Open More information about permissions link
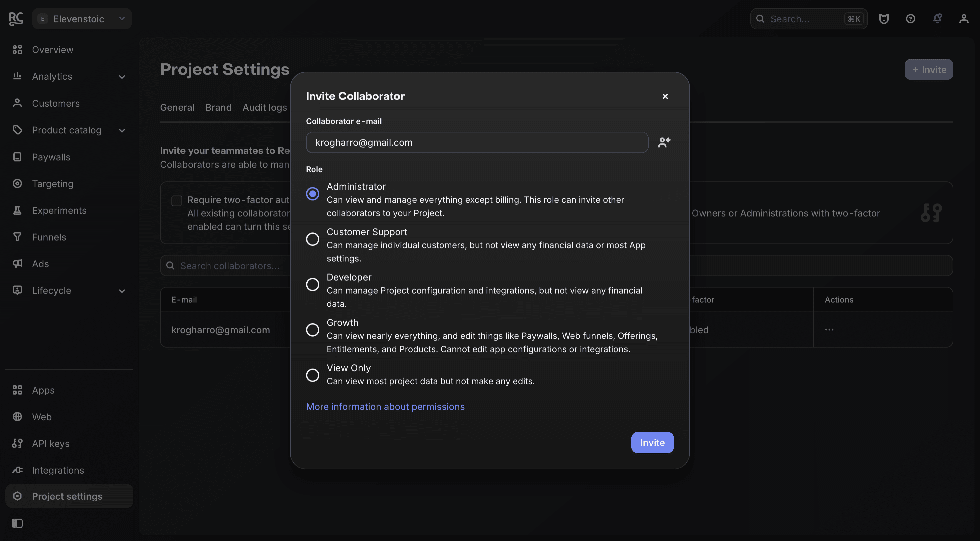Screen dimensions: 980x541 click(385, 407)
